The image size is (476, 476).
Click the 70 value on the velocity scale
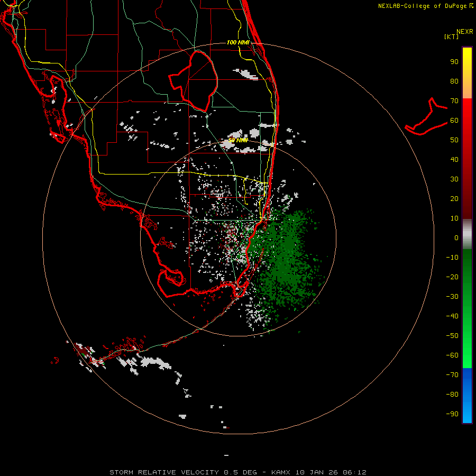pos(454,101)
